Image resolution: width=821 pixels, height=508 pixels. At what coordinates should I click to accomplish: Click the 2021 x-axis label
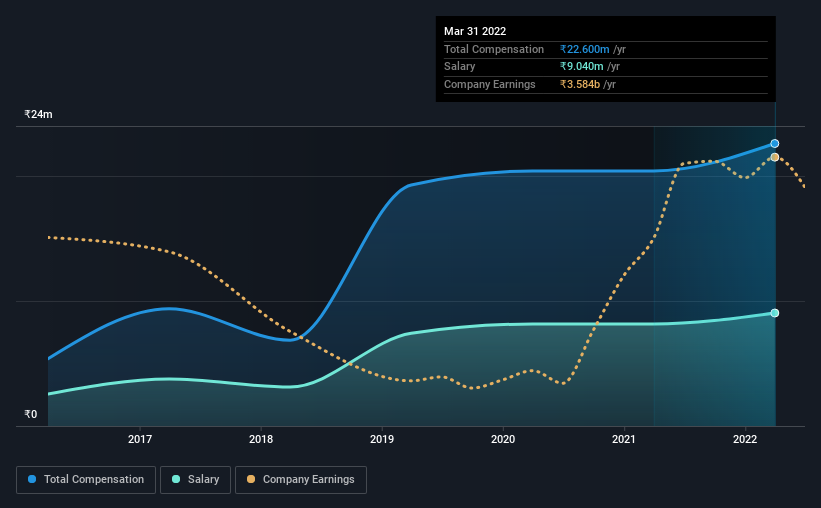coord(624,439)
